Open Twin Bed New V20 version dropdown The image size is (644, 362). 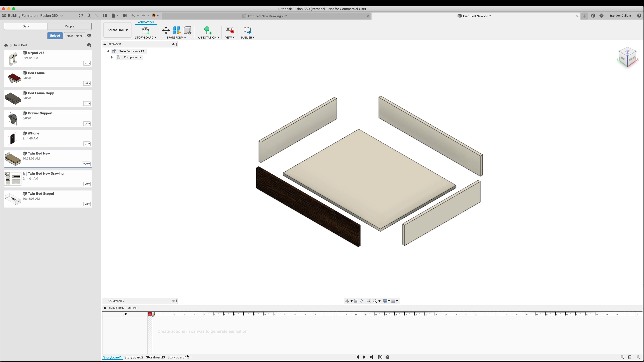[x=87, y=164]
